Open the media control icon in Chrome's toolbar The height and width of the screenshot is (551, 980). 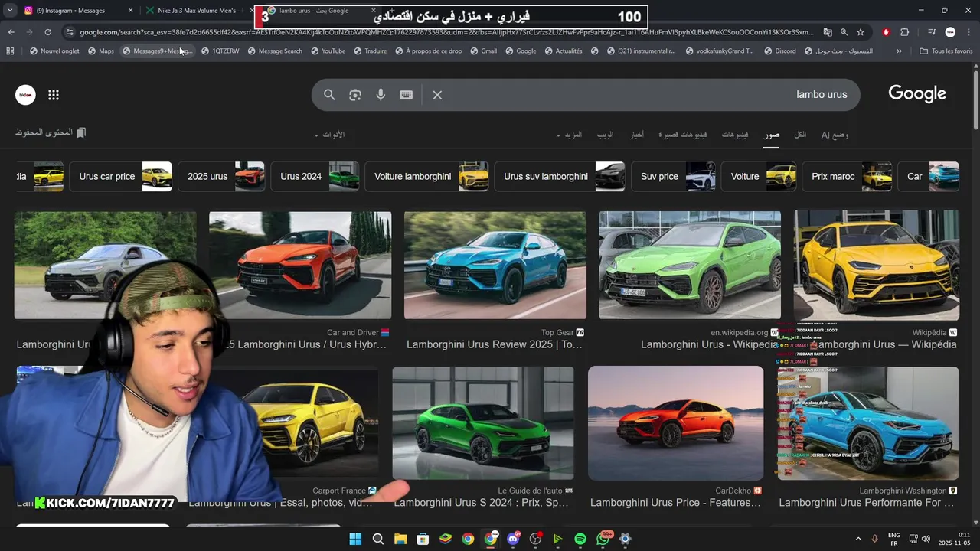pos(931,32)
